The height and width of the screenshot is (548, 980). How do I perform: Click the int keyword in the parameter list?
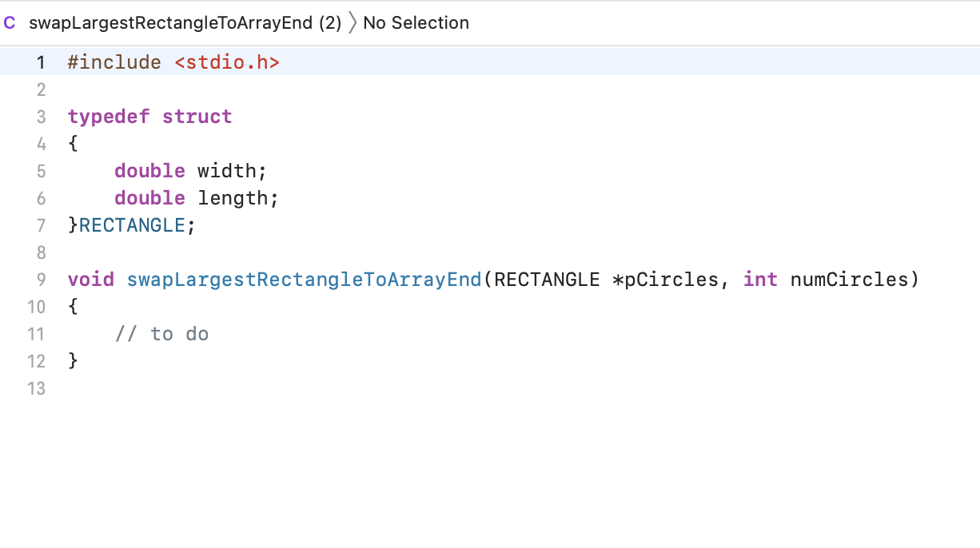point(760,280)
